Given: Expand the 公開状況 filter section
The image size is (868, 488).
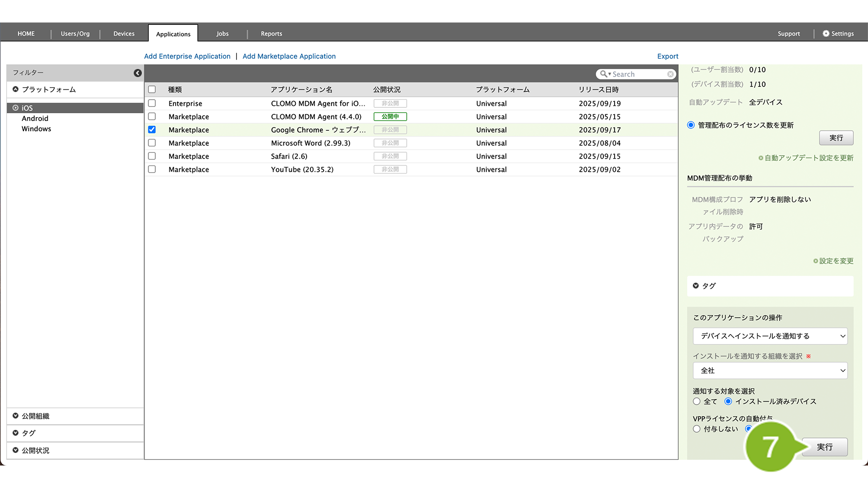Looking at the screenshot, I should click(x=16, y=450).
